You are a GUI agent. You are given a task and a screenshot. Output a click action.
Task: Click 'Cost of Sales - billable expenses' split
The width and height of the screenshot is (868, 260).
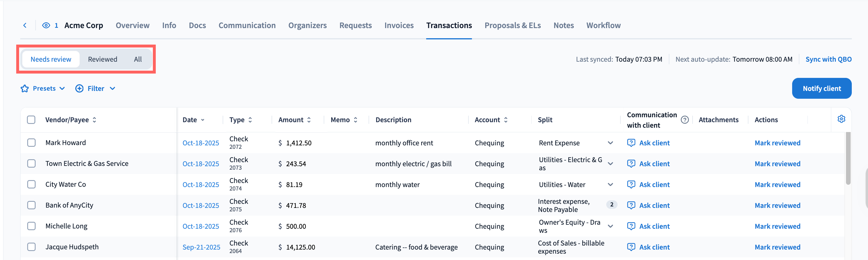coord(571,247)
